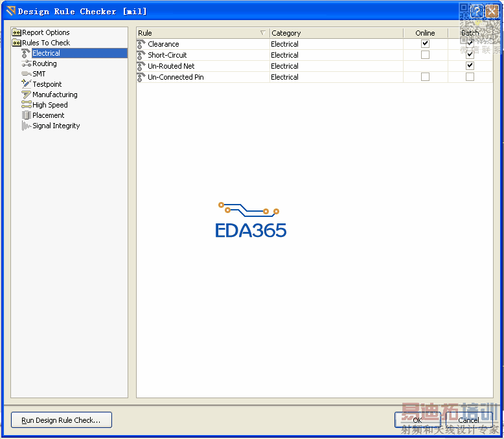
Task: Sort by Rule column sort arrow
Action: [262, 33]
